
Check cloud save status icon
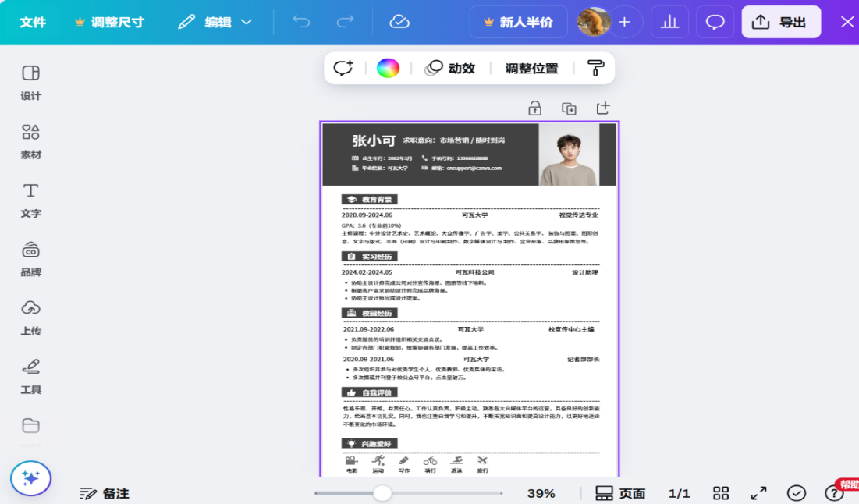tap(399, 22)
